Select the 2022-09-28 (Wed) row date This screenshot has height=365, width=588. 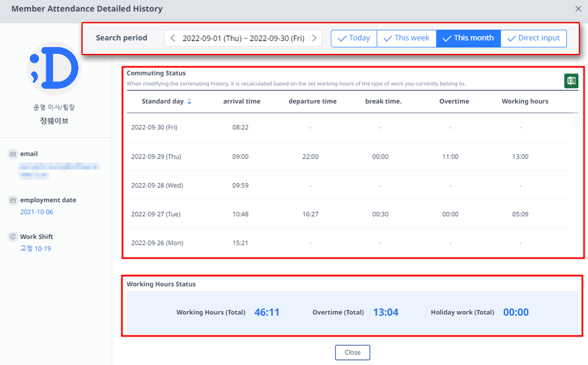tap(157, 186)
